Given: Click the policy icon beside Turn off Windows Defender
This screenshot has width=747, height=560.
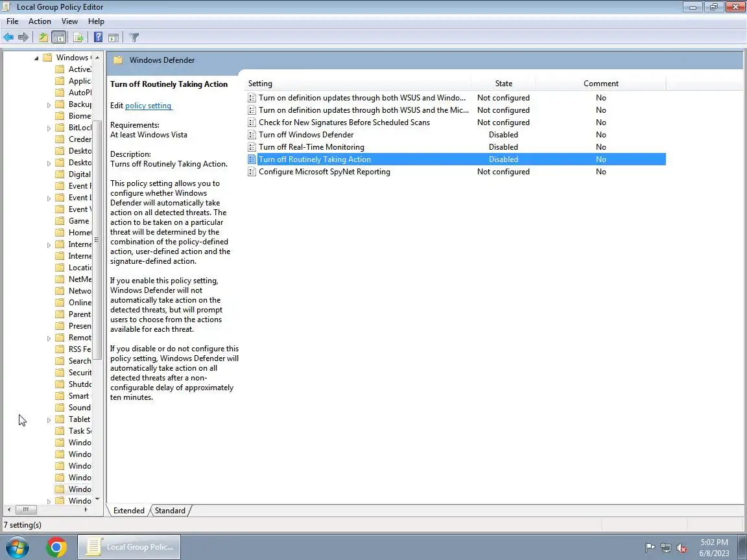Looking at the screenshot, I should point(252,135).
